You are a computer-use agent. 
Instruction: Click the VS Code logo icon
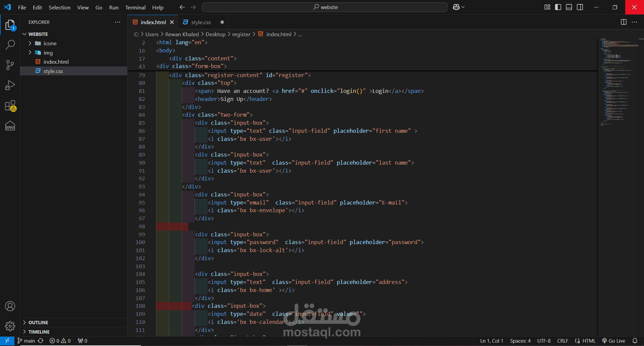[x=7, y=7]
